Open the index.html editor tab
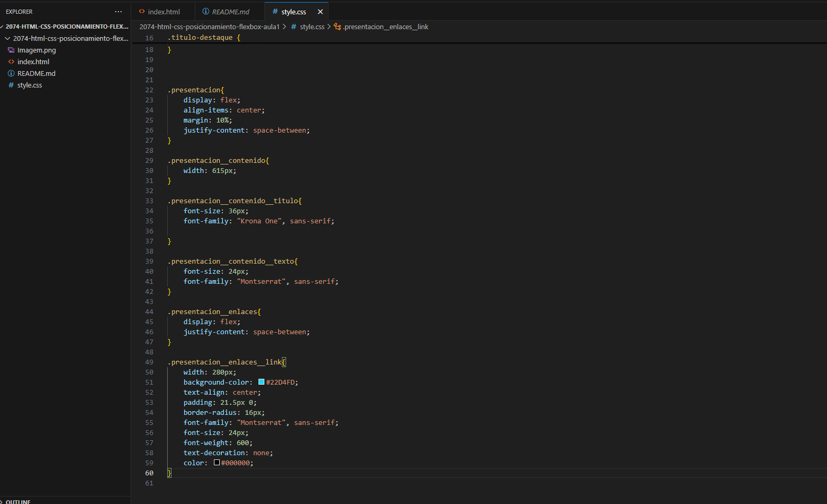The image size is (827, 504). (163, 12)
